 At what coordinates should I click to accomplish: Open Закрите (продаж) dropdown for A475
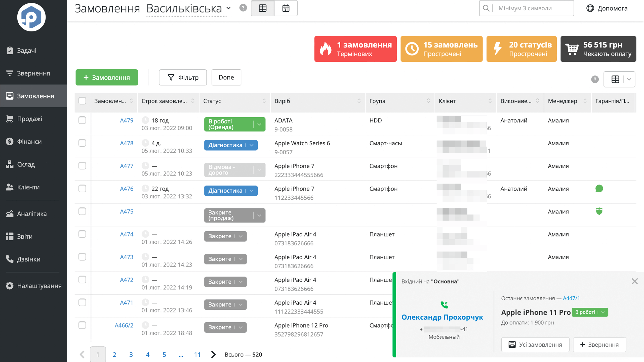coord(259,215)
